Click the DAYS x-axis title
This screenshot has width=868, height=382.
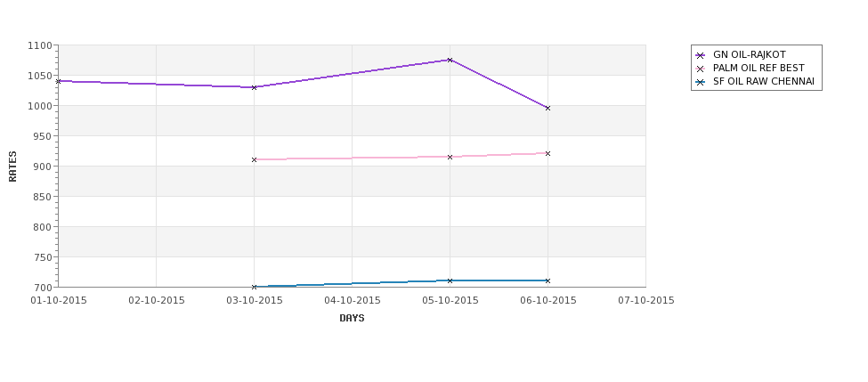click(x=352, y=319)
